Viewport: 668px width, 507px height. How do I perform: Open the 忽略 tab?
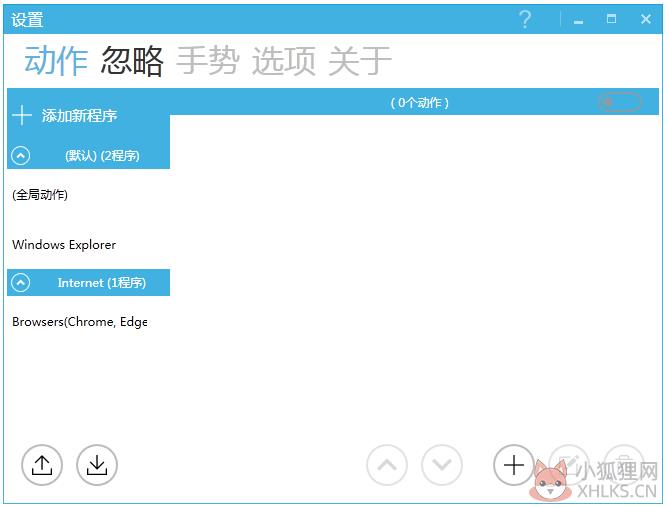point(132,61)
